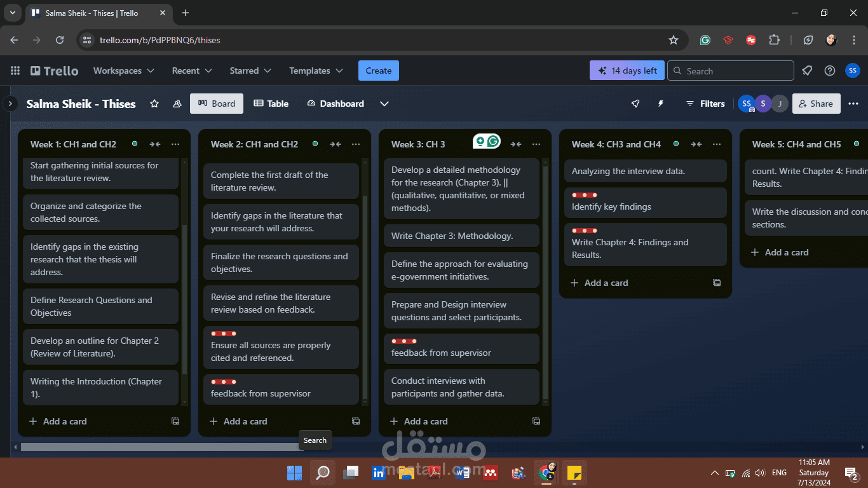This screenshot has height=488, width=868.
Task: Open Trello help information icon
Action: point(830,71)
